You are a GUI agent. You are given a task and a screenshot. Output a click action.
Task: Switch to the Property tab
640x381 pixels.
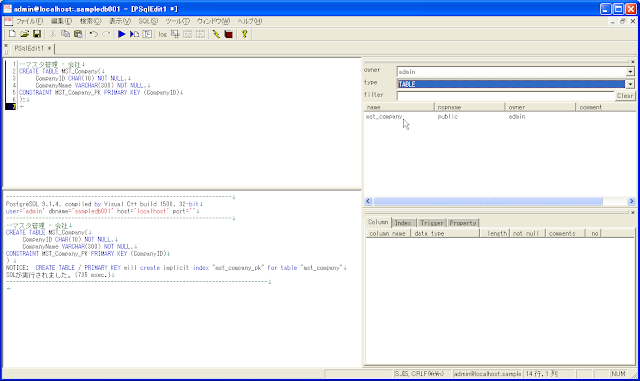point(463,223)
